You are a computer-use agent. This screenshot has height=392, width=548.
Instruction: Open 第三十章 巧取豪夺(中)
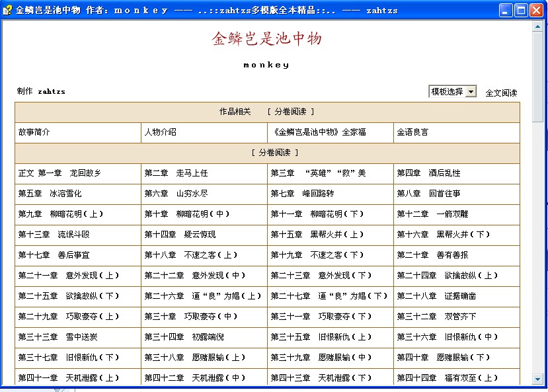point(191,317)
